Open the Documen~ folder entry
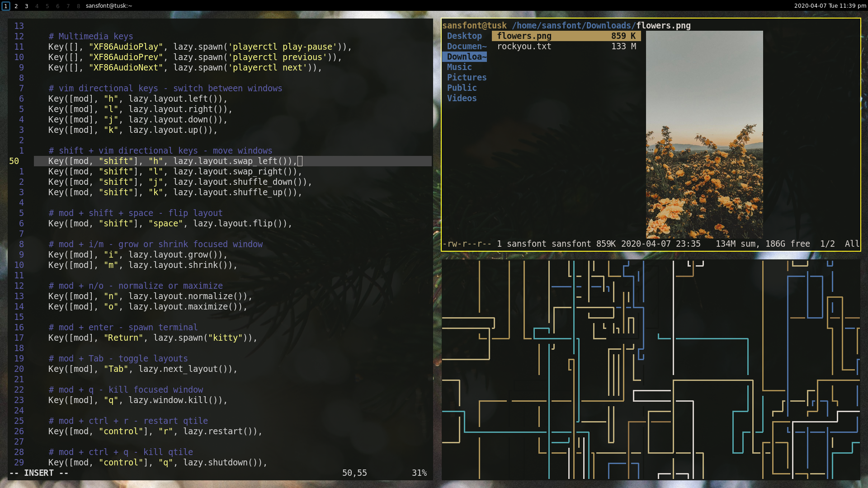 467,47
